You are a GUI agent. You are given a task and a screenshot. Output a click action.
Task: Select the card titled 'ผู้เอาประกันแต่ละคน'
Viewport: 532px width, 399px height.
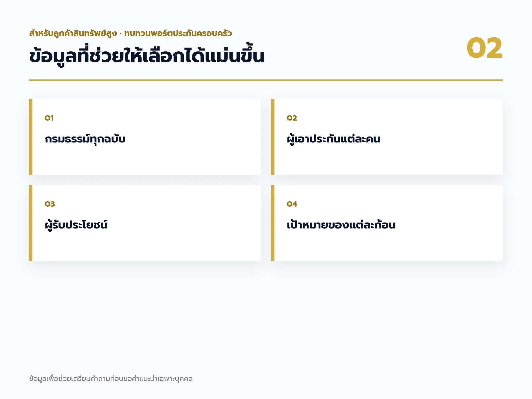[387, 137]
